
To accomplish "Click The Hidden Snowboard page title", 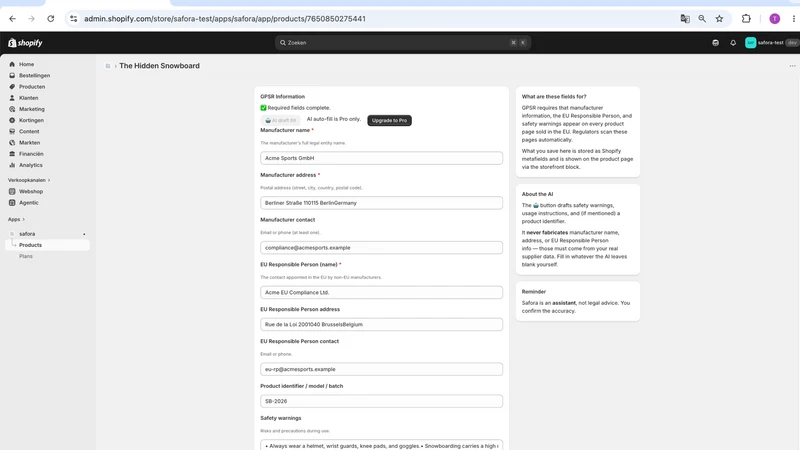I will pos(159,66).
